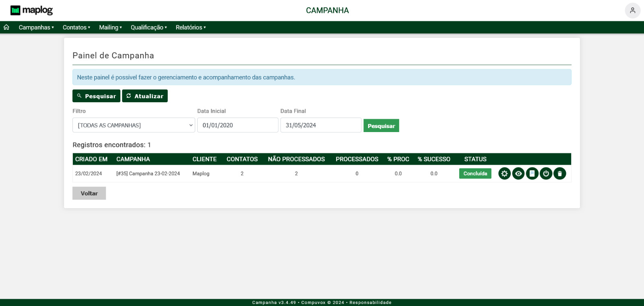Click the Maplog client cell
Viewport: 644px width, 306px height.
tap(201, 174)
